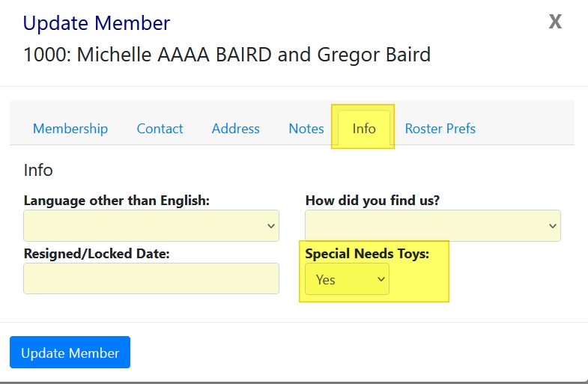
Task: Close the Update Member dialog with X
Action: point(555,22)
